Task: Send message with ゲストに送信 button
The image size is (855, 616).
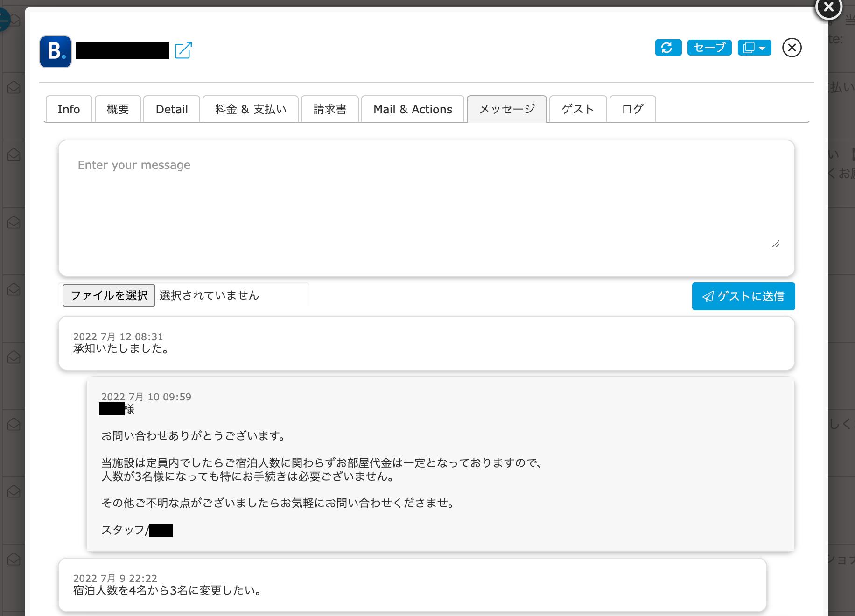Action: 743,296
